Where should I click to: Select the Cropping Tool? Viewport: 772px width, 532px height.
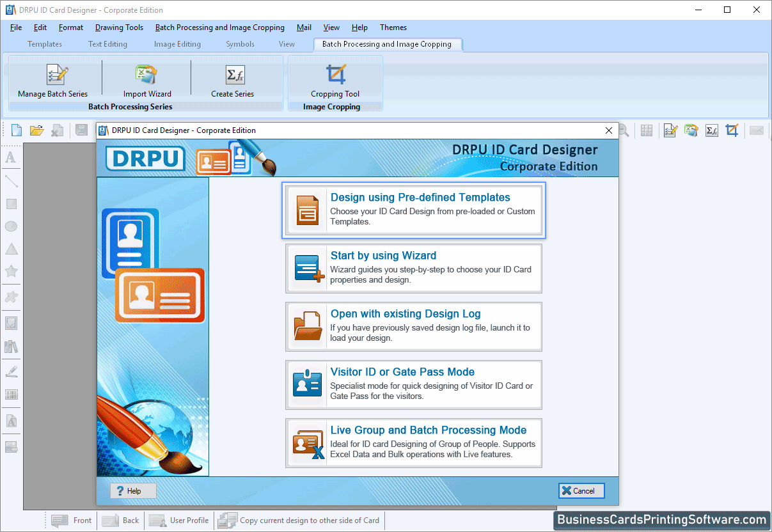click(335, 81)
